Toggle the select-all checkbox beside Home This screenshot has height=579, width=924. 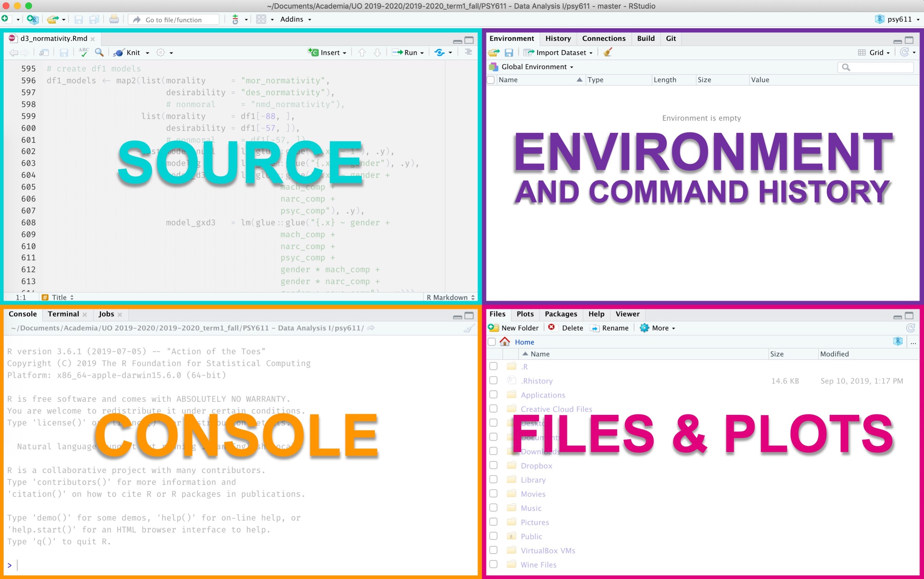[492, 341]
